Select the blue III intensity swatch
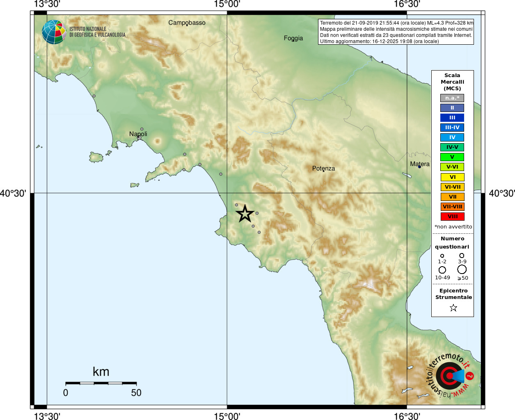The width and height of the screenshot is (515, 420). 452,118
